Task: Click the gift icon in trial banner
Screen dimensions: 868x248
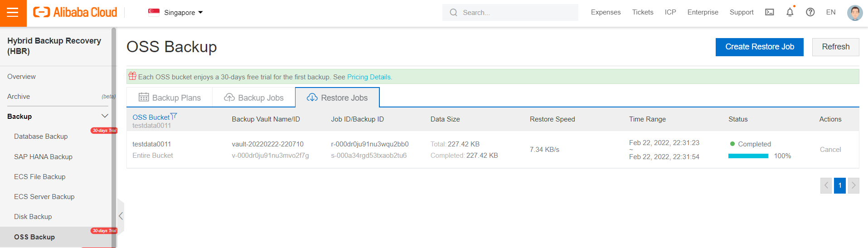Action: click(x=132, y=76)
